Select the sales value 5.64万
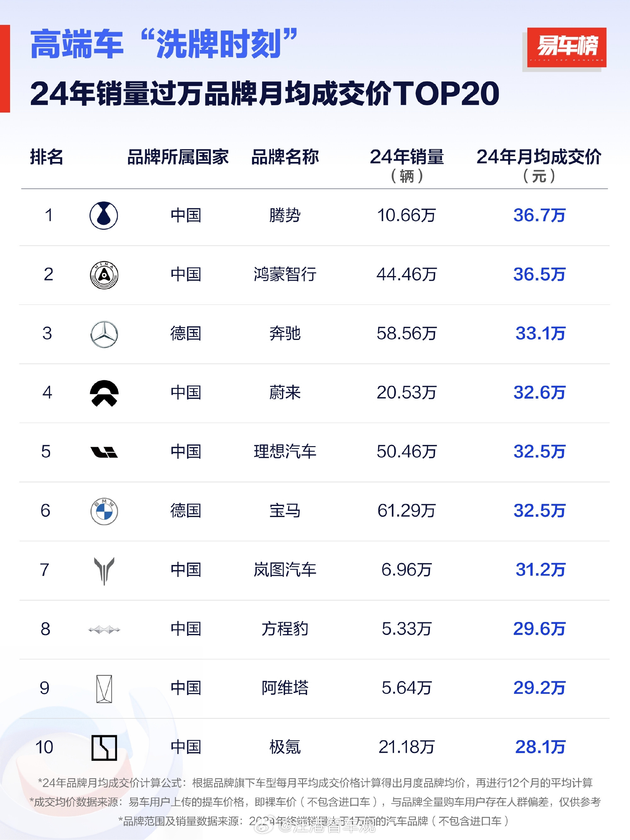Screen dimensions: 630x840 [406, 688]
